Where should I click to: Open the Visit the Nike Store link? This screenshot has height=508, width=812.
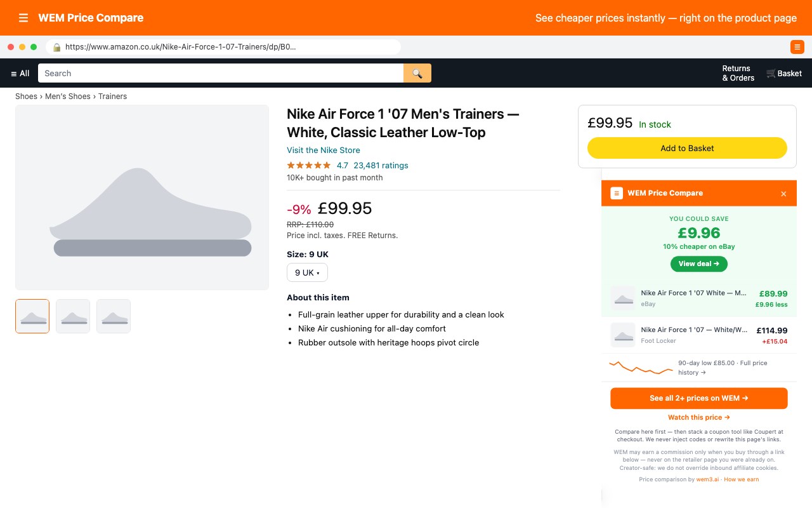[x=324, y=150]
